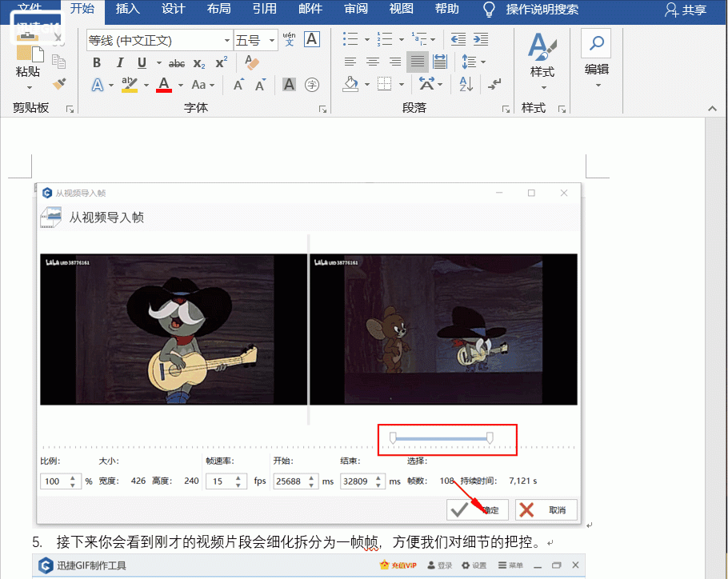The height and width of the screenshot is (579, 728).
Task: Open text effects A icon
Action: (97, 85)
